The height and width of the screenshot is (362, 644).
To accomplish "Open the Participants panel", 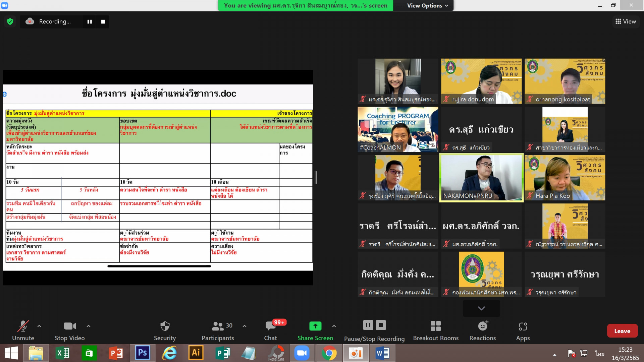I will (x=218, y=330).
